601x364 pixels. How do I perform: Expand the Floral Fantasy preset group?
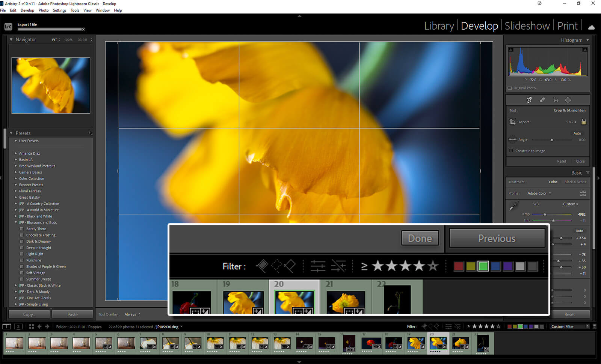point(16,191)
